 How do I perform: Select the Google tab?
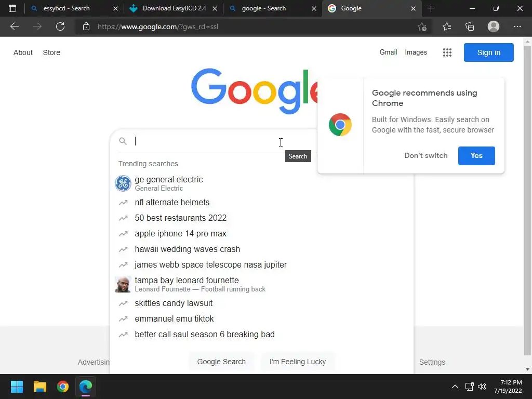372,8
